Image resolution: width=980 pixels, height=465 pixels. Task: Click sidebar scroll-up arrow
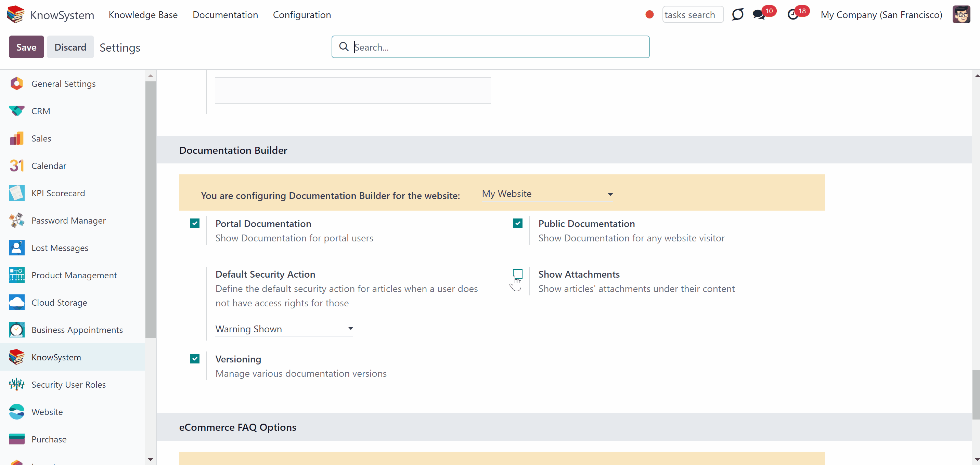coord(150,76)
